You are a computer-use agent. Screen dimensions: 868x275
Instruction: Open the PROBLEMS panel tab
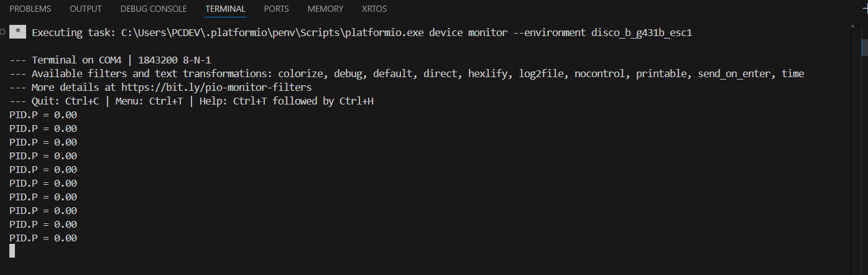point(30,9)
